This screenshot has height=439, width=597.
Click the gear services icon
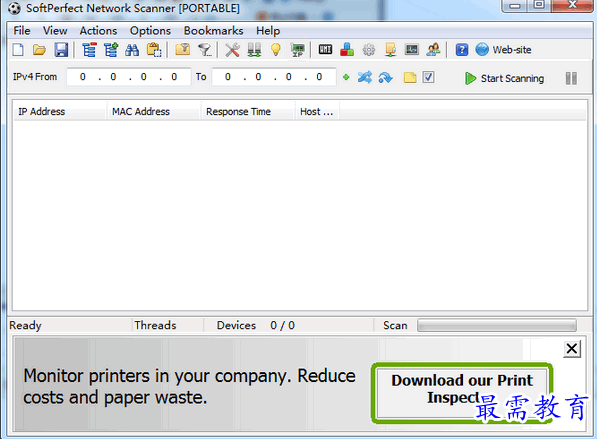click(x=369, y=50)
